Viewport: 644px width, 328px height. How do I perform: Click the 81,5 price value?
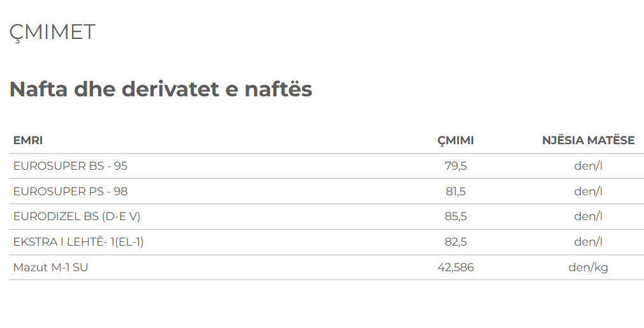pyautogui.click(x=455, y=191)
